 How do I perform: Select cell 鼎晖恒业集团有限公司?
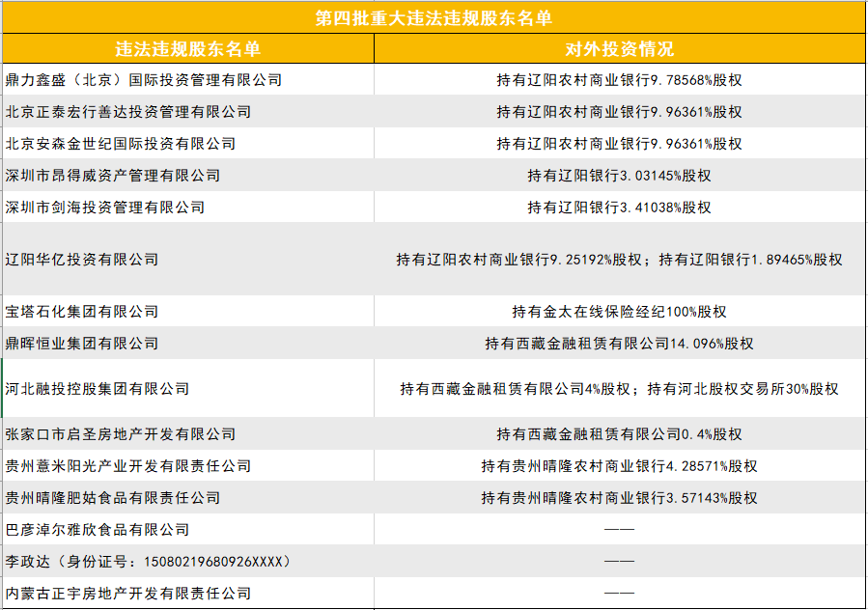point(188,344)
